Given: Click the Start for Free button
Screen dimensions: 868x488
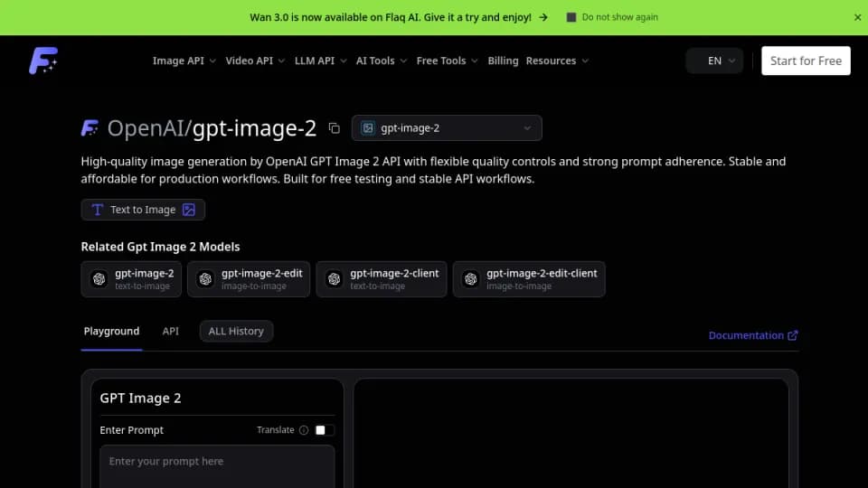Looking at the screenshot, I should click(806, 61).
